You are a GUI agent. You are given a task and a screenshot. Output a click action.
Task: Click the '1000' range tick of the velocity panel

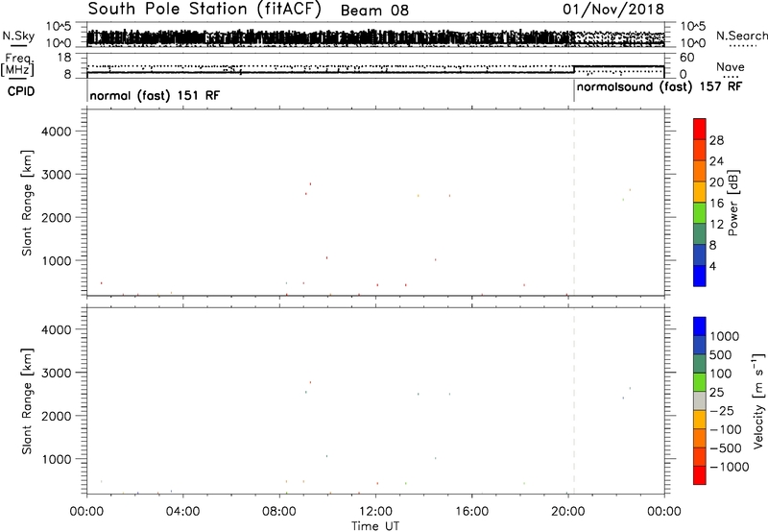pyautogui.click(x=57, y=459)
